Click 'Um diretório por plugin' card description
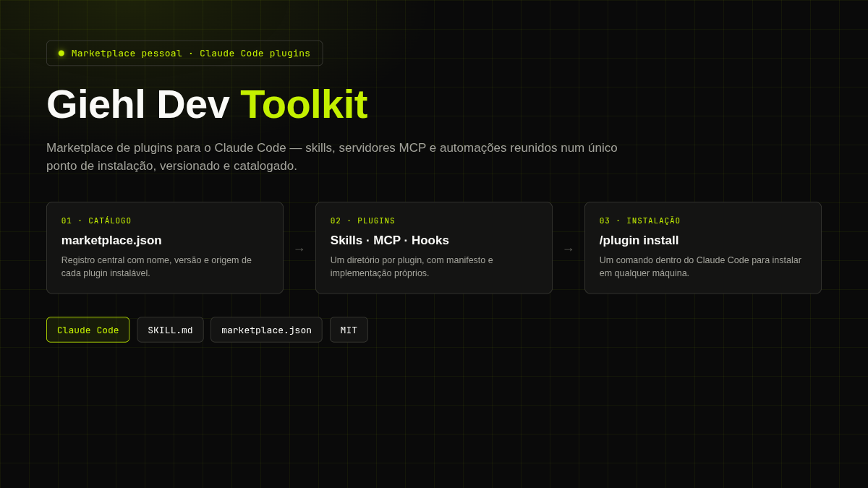This screenshot has height=488, width=868. pyautogui.click(x=412, y=267)
